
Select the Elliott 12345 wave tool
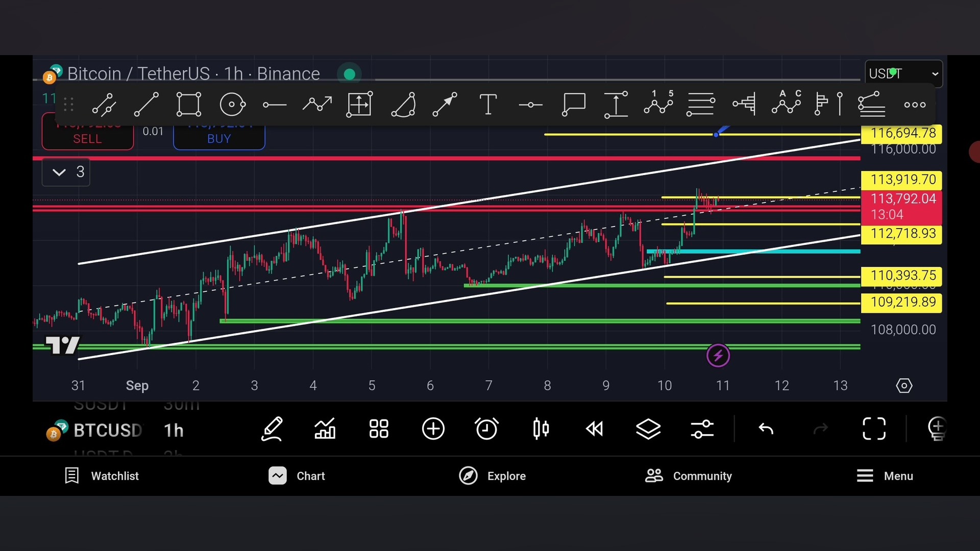[x=658, y=102]
